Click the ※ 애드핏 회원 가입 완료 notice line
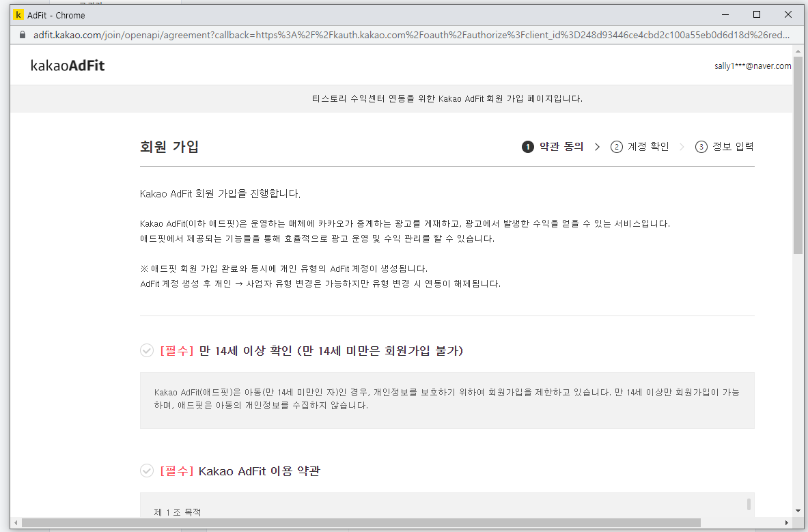 point(284,269)
